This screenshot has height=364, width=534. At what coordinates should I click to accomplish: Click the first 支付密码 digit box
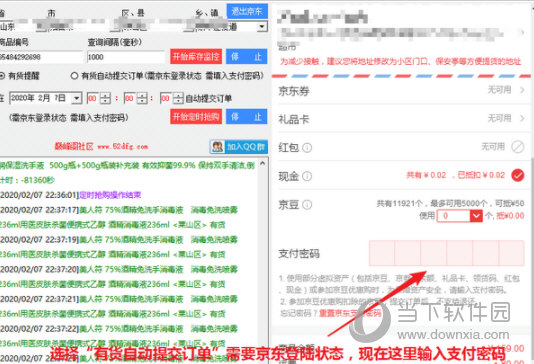point(382,253)
